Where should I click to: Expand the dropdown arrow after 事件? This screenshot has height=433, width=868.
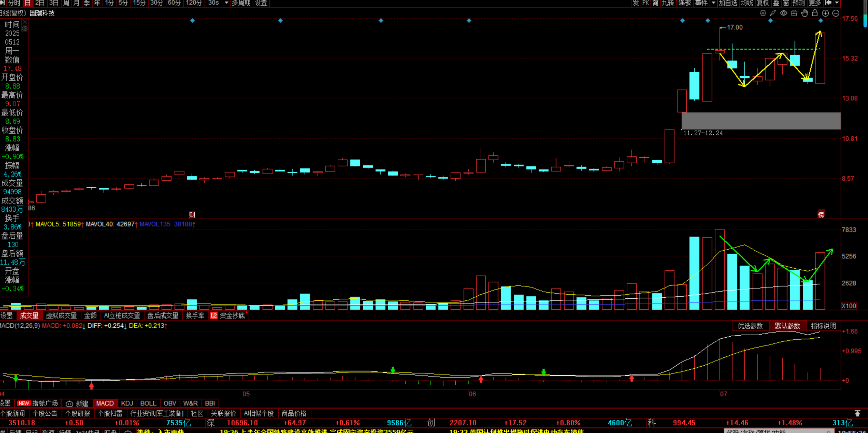tap(713, 3)
